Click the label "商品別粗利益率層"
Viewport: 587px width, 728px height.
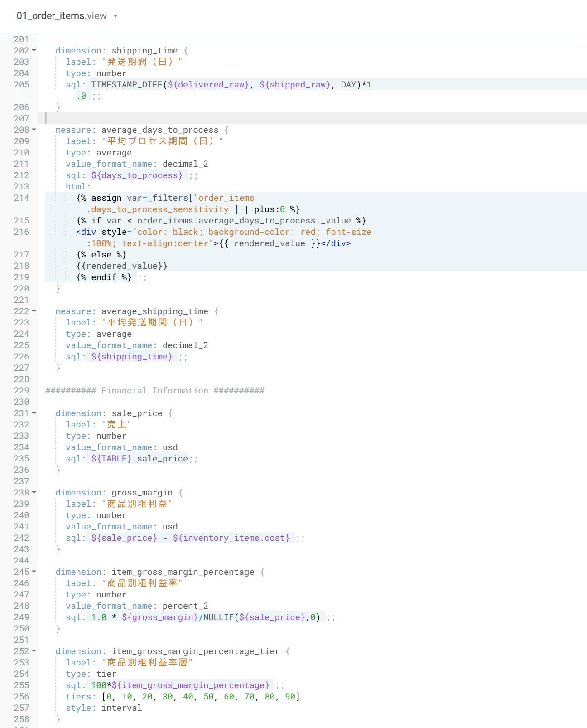[147, 662]
